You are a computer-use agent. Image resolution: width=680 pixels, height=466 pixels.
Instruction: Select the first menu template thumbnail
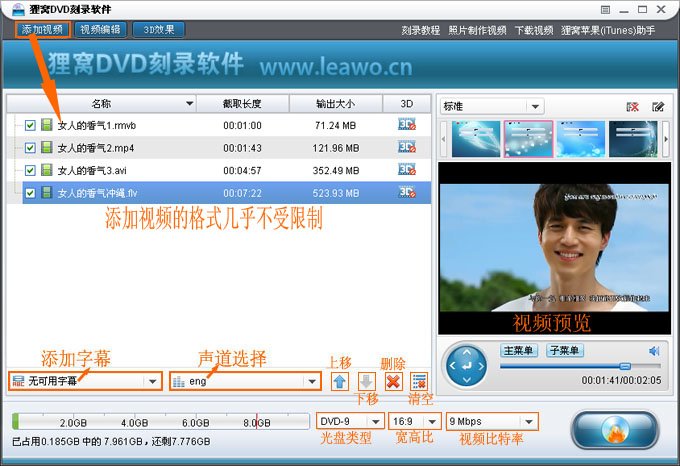point(476,139)
